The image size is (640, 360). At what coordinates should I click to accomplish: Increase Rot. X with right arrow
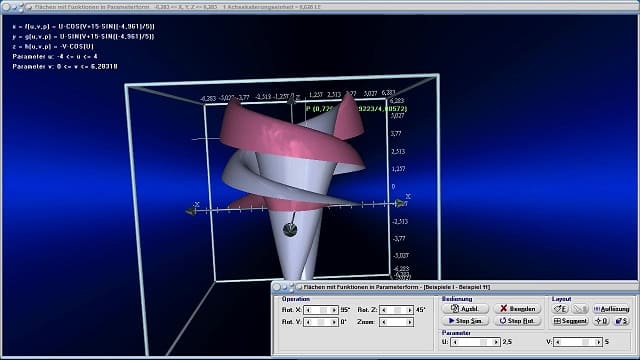[334, 310]
